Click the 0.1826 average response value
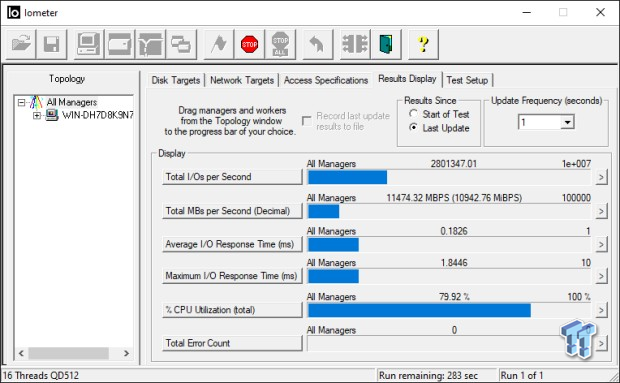Screen dimensions: 620x383 pos(454,231)
